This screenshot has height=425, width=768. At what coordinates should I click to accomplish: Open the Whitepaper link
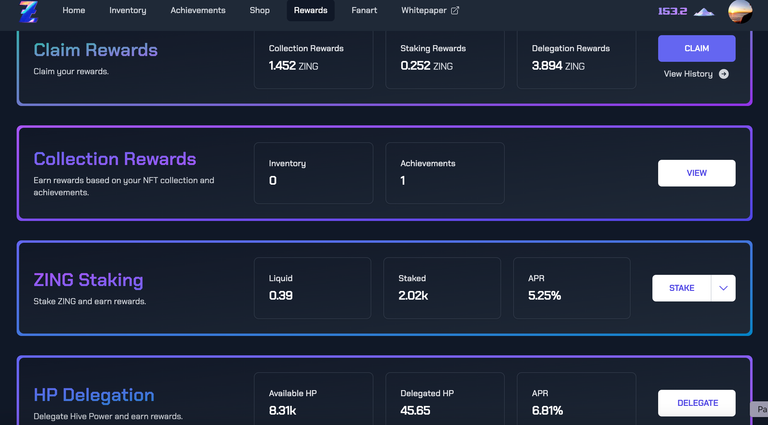pos(430,10)
